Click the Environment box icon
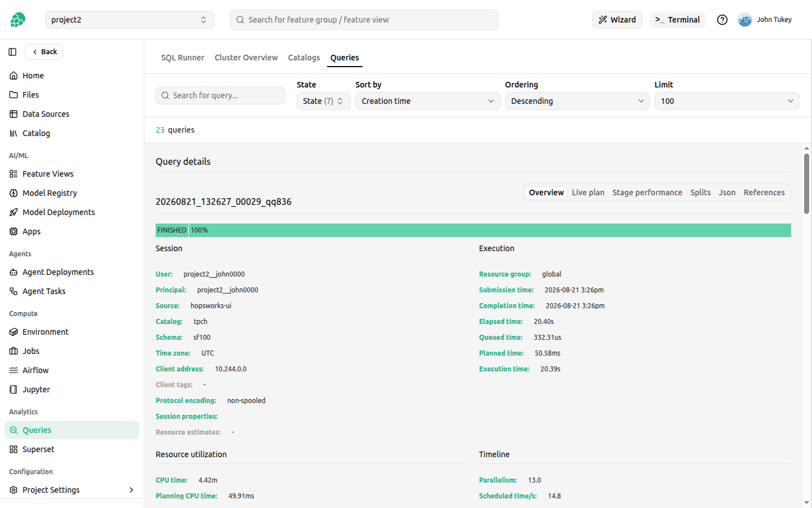The height and width of the screenshot is (508, 812). [14, 332]
